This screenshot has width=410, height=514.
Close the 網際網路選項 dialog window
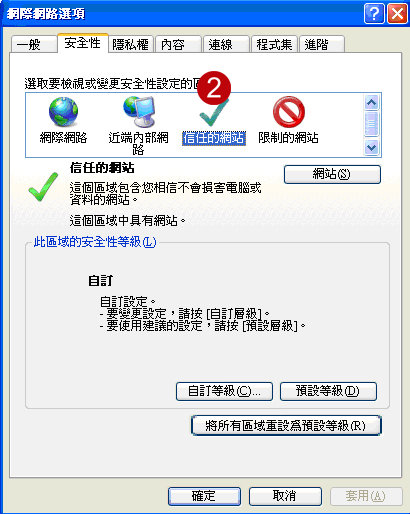pyautogui.click(x=397, y=14)
